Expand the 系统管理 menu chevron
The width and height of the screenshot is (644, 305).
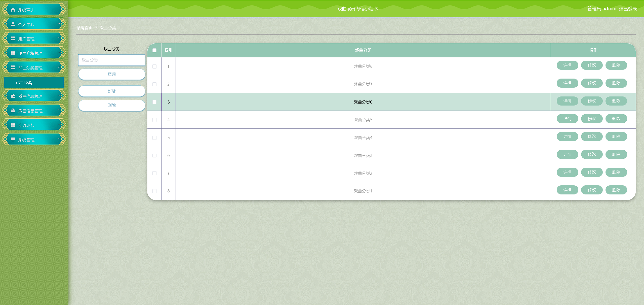click(59, 139)
